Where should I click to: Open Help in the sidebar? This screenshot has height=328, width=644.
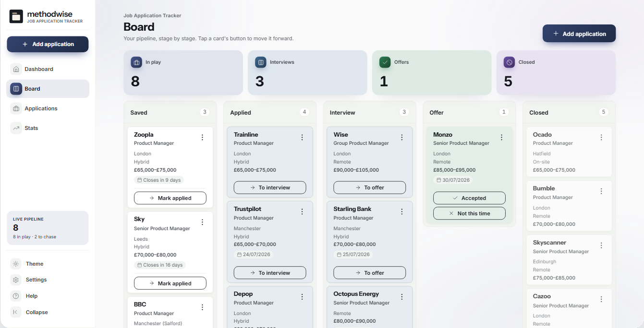[x=48, y=296]
